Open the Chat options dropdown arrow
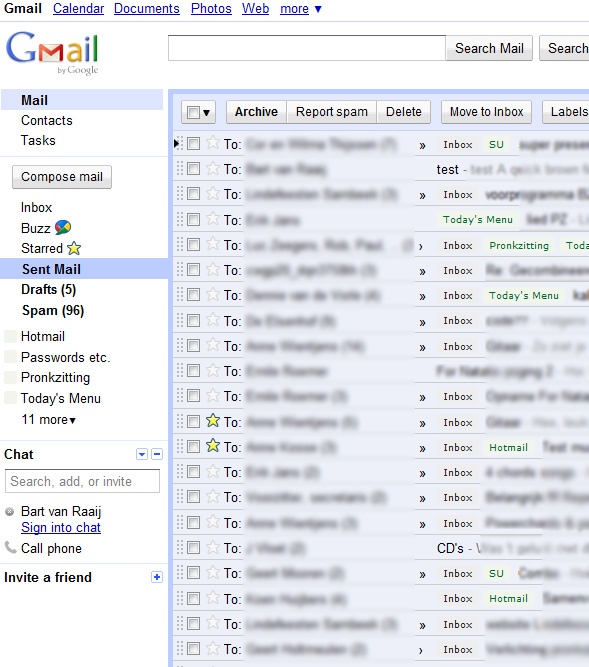 [x=142, y=454]
